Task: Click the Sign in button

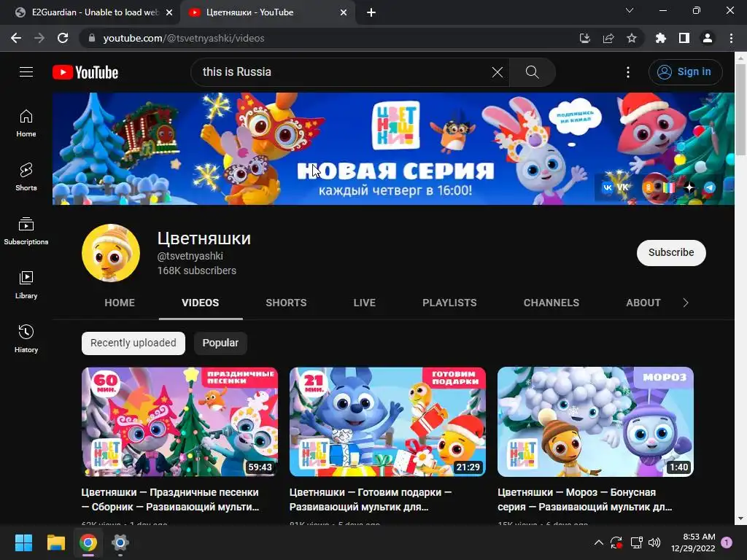Action: pyautogui.click(x=684, y=72)
